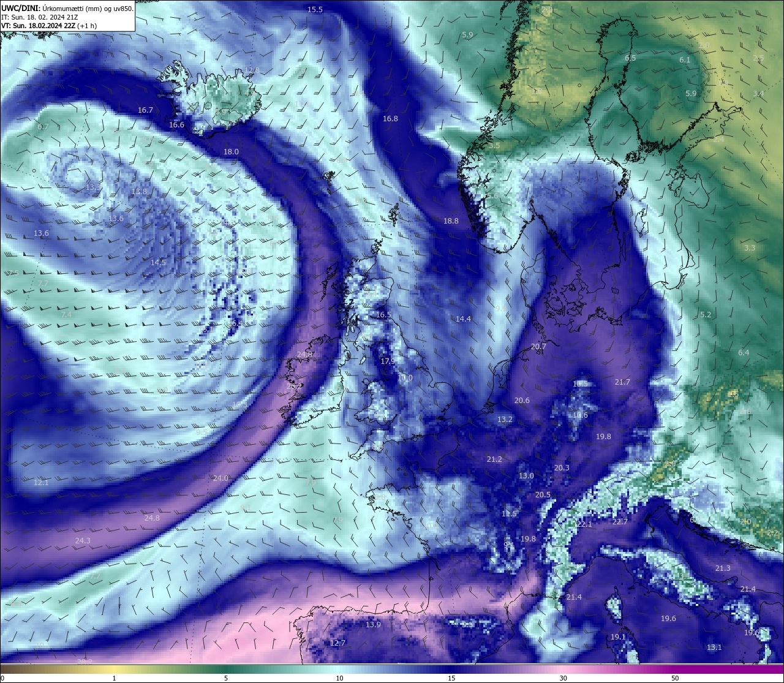Screen dimensions: 784x683
Task: Click the 18.8 value west of Norway
Action: 451,221
